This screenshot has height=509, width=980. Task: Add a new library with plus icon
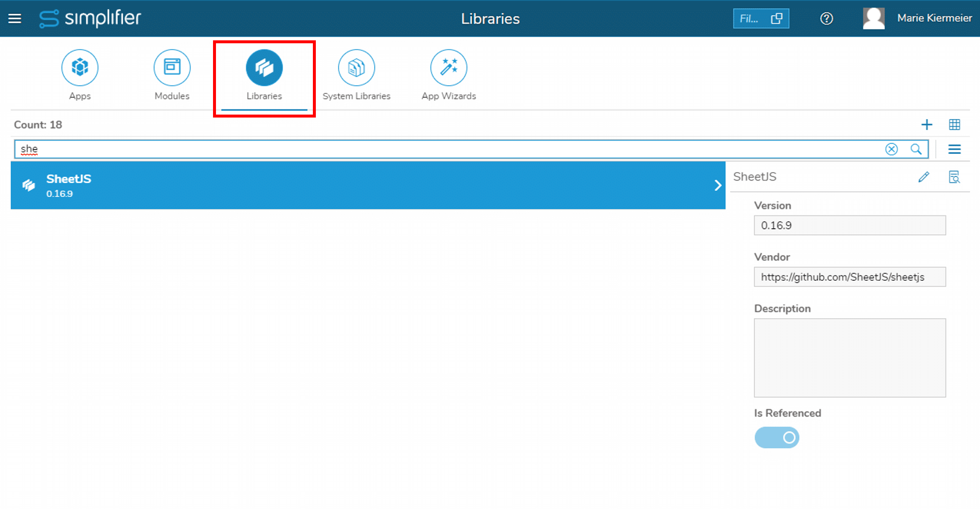click(x=927, y=125)
